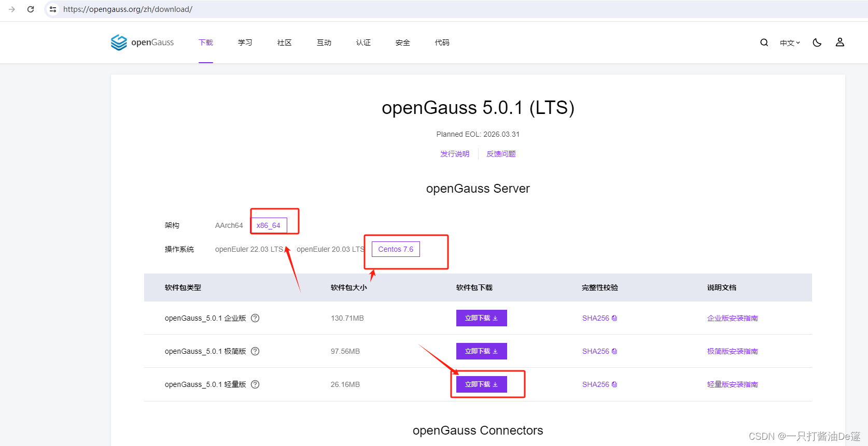This screenshot has width=868, height=446.
Task: Click the openGauss Connectors heading
Action: (x=478, y=430)
